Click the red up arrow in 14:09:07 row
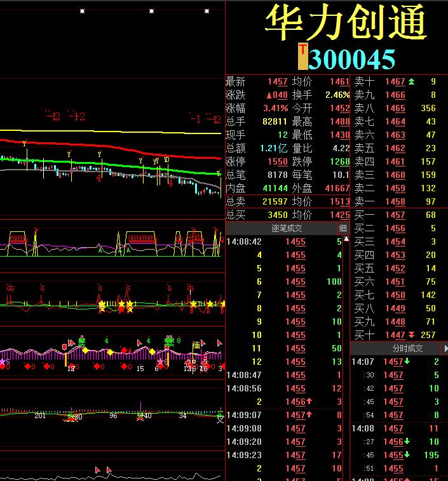Image resolution: width=448 pixels, height=481 pixels. 309,414
